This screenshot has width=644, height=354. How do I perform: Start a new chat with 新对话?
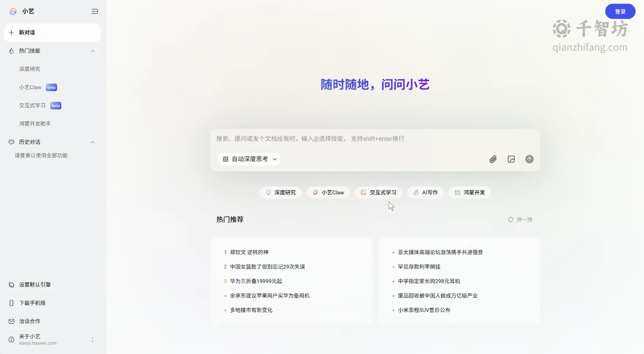pyautogui.click(x=52, y=33)
